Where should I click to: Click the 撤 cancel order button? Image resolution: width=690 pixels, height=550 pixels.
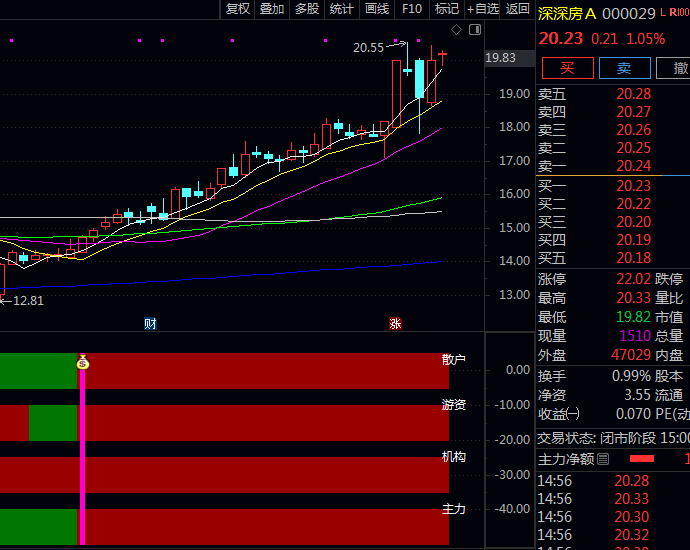(673, 68)
